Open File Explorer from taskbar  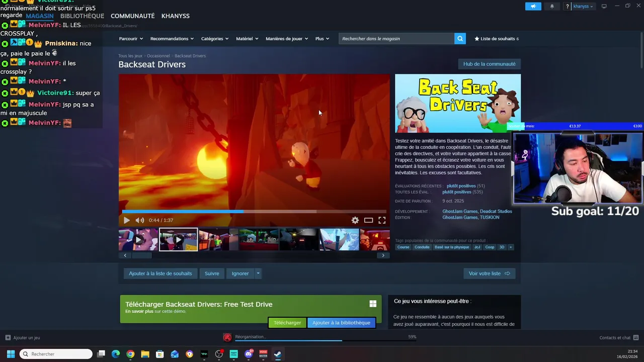click(145, 354)
